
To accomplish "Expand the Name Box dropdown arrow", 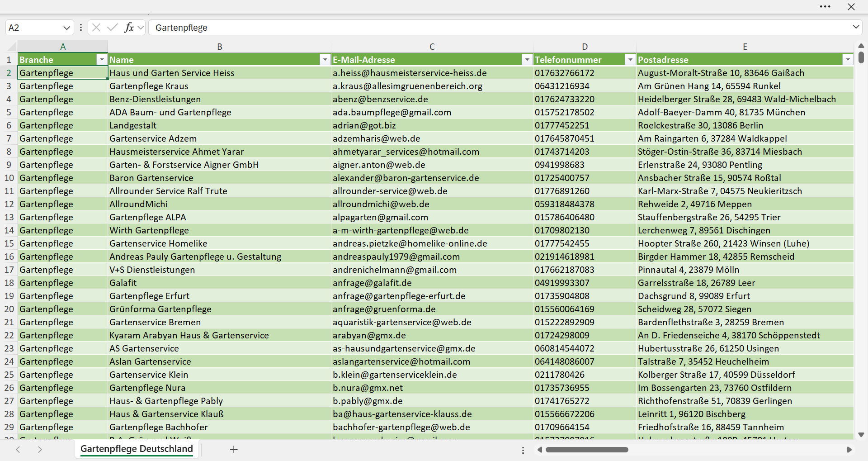I will [66, 28].
